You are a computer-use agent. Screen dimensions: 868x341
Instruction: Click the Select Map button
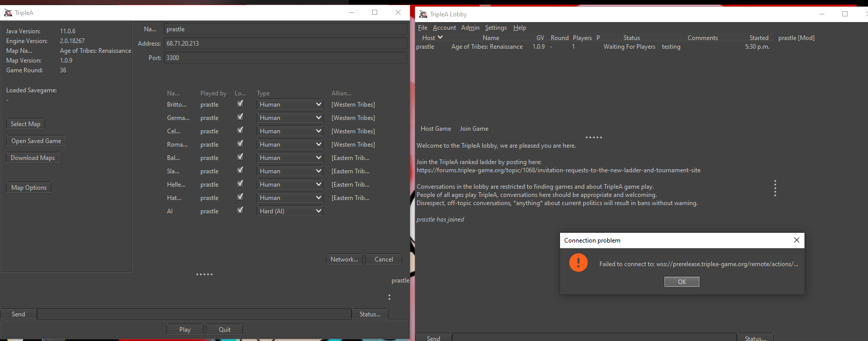coord(26,124)
